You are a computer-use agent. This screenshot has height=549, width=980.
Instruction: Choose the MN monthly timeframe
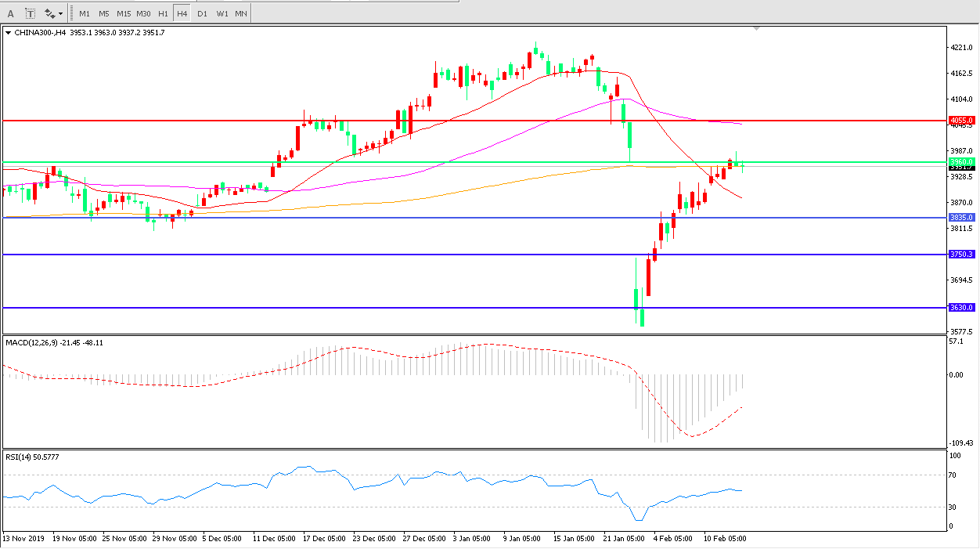(241, 13)
